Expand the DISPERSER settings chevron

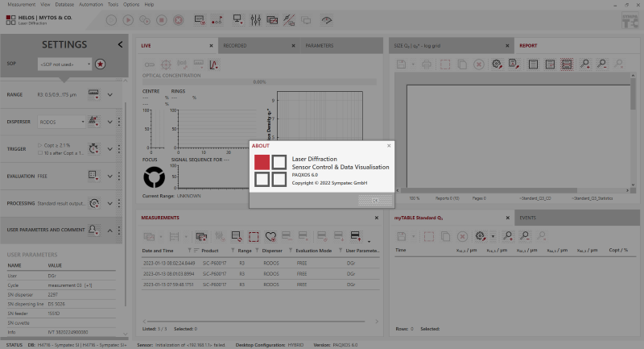110,122
